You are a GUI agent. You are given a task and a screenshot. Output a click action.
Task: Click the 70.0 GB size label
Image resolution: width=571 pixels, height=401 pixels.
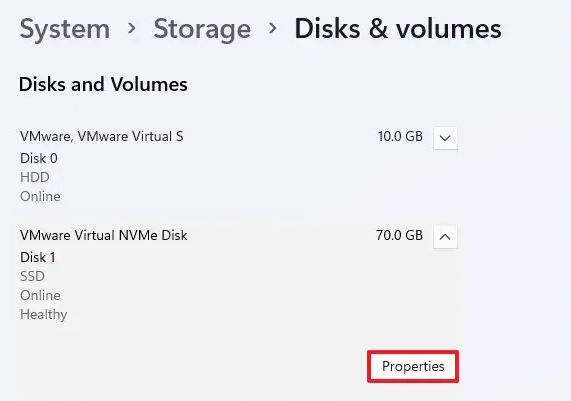[x=399, y=235]
